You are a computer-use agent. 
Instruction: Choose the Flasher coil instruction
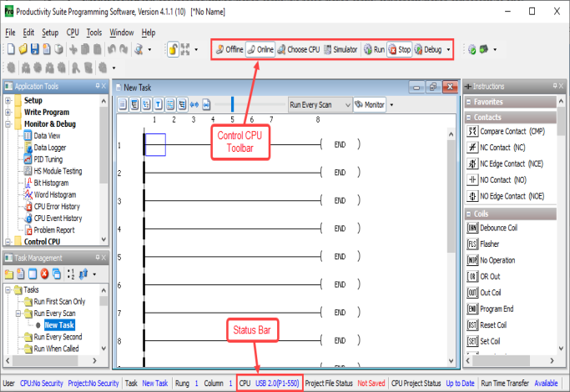472,244
